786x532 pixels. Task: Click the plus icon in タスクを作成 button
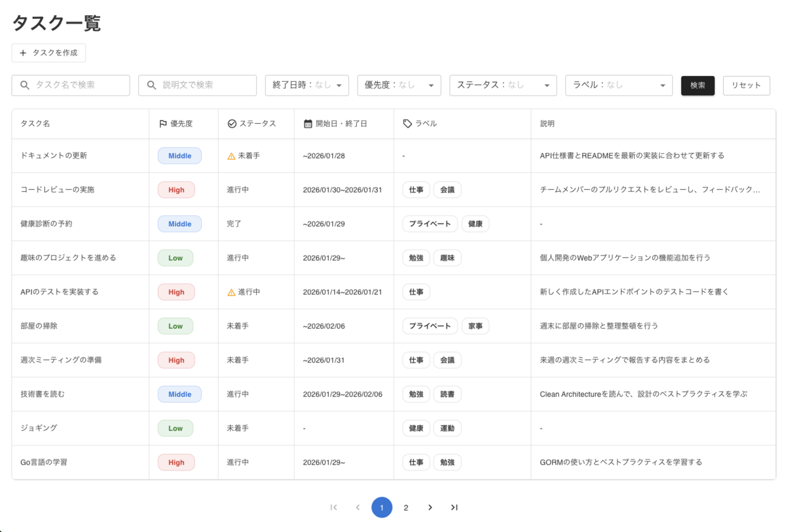tap(24, 53)
